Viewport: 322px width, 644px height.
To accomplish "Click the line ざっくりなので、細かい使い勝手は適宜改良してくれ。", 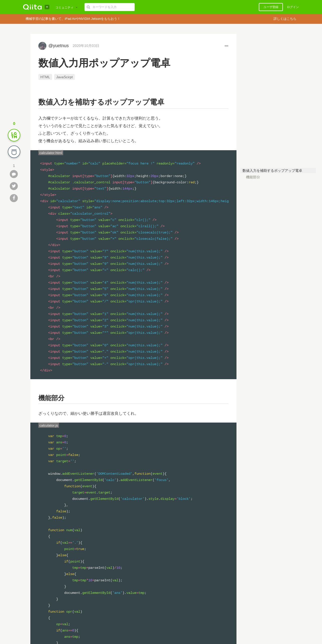I will (x=88, y=414).
